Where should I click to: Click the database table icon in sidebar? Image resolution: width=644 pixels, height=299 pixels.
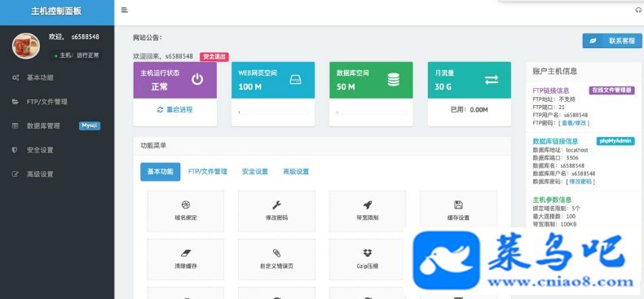(15, 126)
